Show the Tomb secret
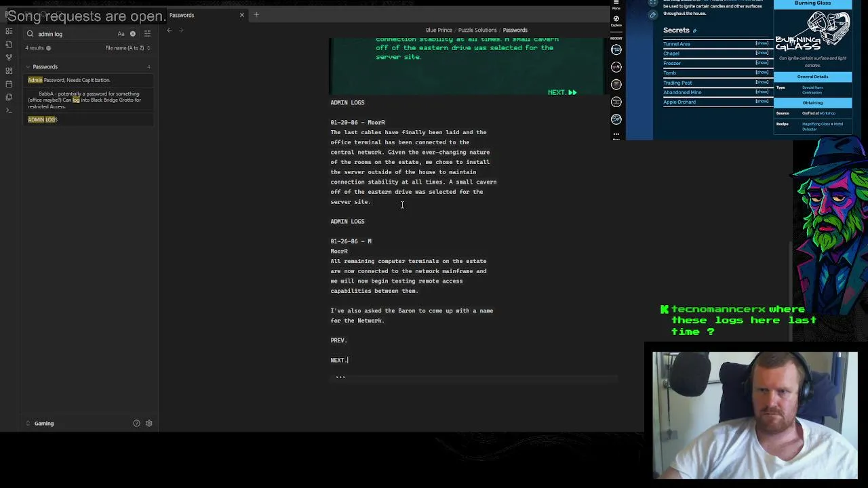868x488 pixels. click(762, 72)
